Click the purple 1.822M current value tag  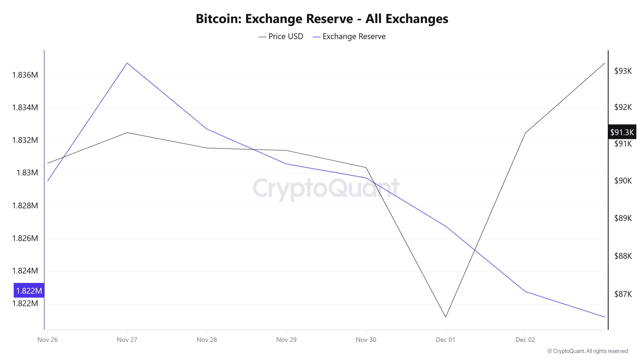tap(29, 291)
